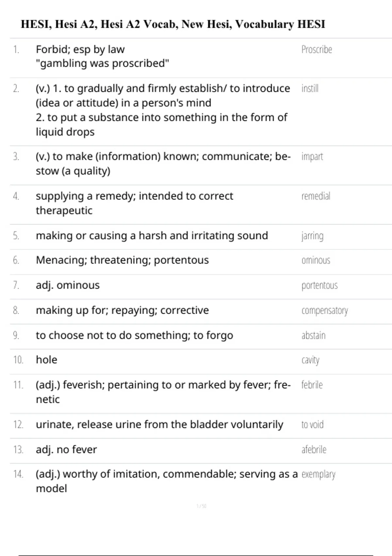This screenshot has width=392, height=556.
Task: Select the term "to void"
Action: [312, 425]
